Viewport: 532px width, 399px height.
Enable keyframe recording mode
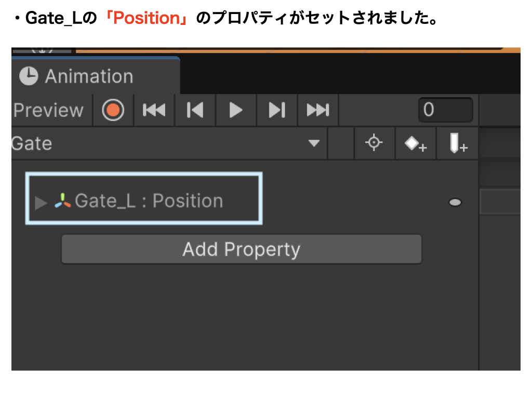[x=113, y=110]
